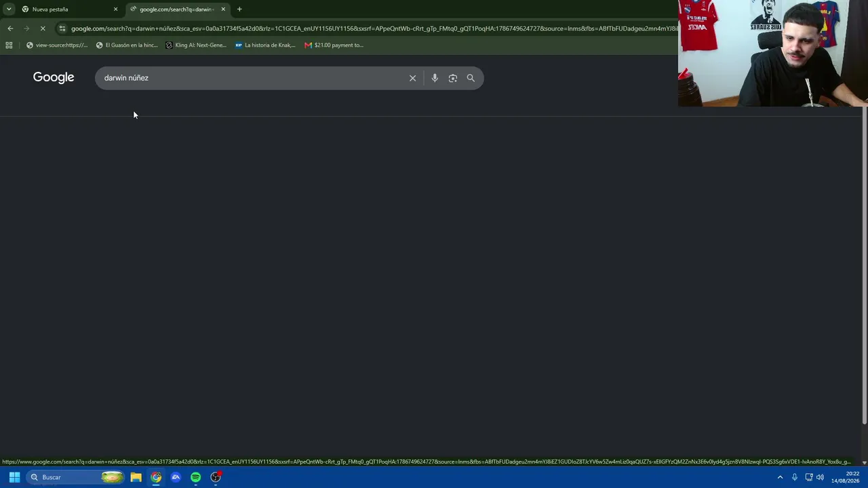Image resolution: width=868 pixels, height=488 pixels.
Task: Switch to Chrome in taskbar
Action: [156, 477]
